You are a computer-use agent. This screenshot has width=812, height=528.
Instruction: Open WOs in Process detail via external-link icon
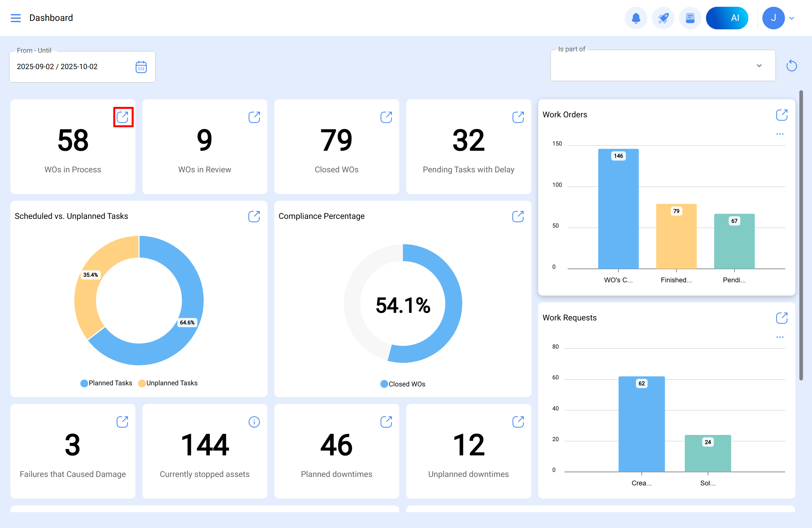coord(123,117)
